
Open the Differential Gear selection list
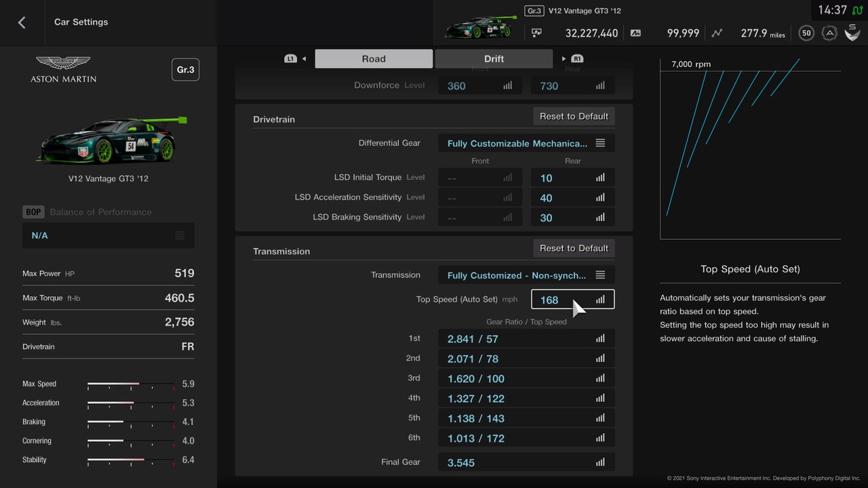(526, 144)
